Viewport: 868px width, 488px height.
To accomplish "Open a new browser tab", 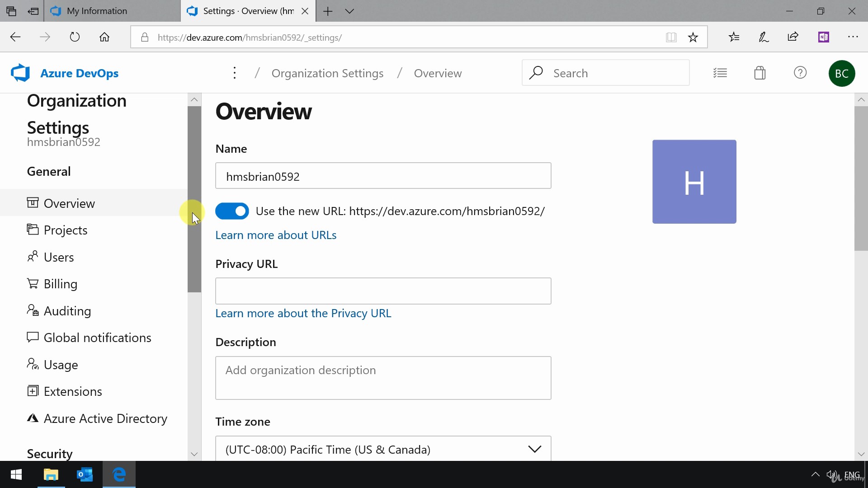I will (328, 11).
